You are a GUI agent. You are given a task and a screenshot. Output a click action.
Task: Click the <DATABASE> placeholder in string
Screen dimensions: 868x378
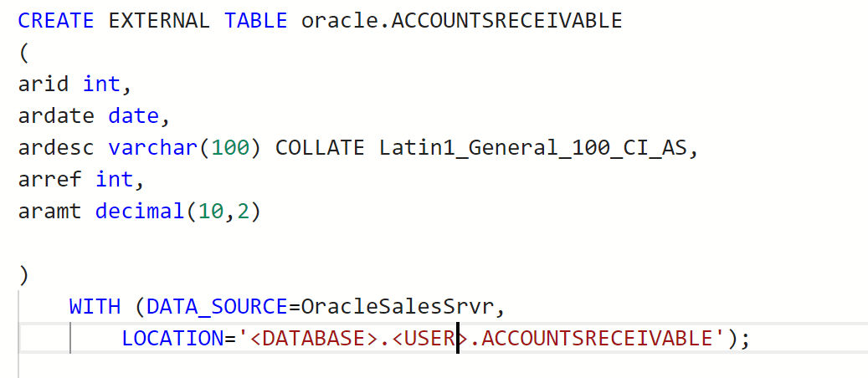[314, 338]
